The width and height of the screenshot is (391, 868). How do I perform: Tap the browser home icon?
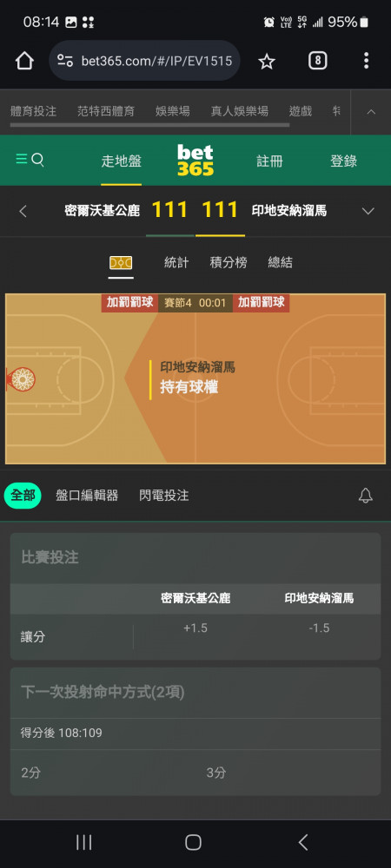pos(24,61)
